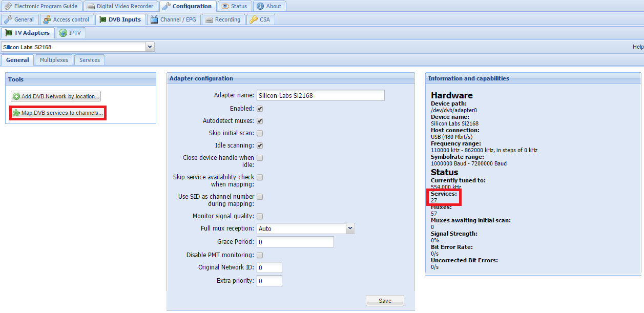Disable the Enabled checkbox
Image resolution: width=644 pixels, height=313 pixels.
click(260, 109)
